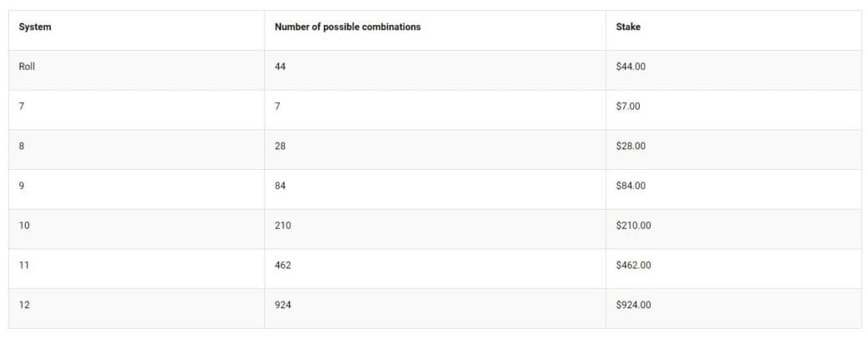
Task: Click system 11 row label
Action: (24, 266)
